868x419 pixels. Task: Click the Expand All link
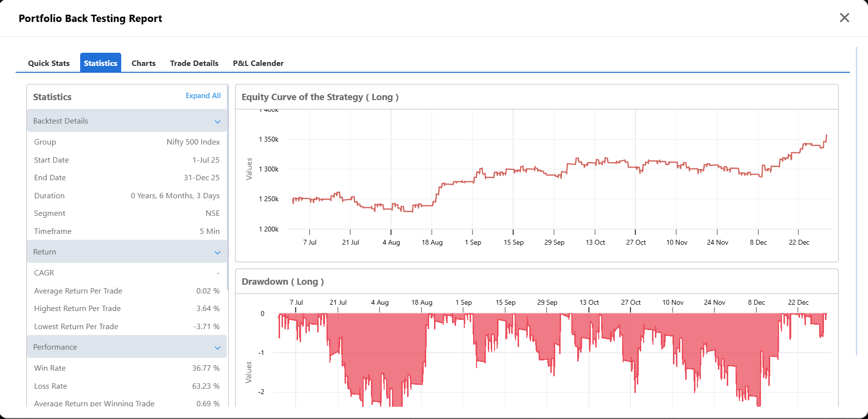tap(203, 96)
